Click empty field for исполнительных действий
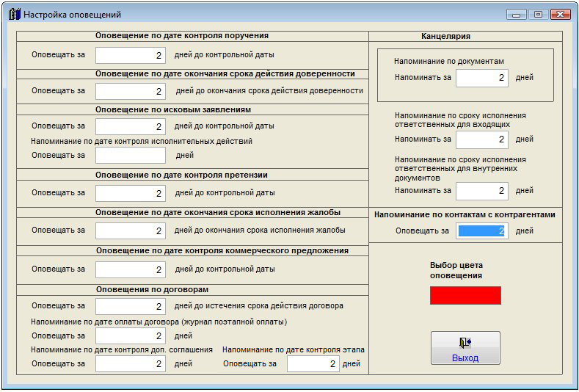The width and height of the screenshot is (579, 392). (x=131, y=155)
